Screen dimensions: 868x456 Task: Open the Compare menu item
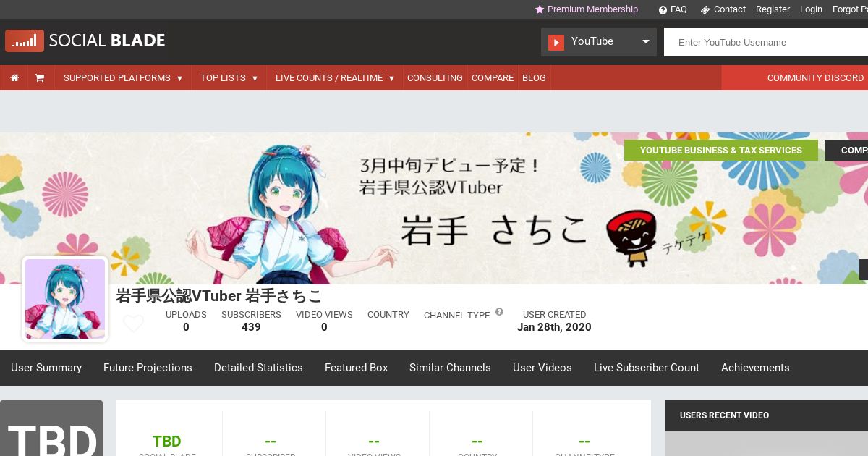(x=493, y=78)
